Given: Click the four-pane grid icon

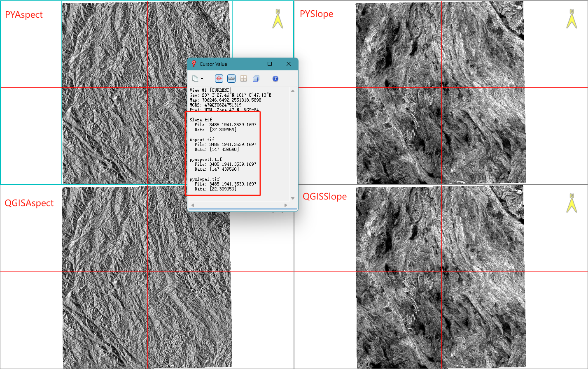Looking at the screenshot, I should click(x=244, y=79).
